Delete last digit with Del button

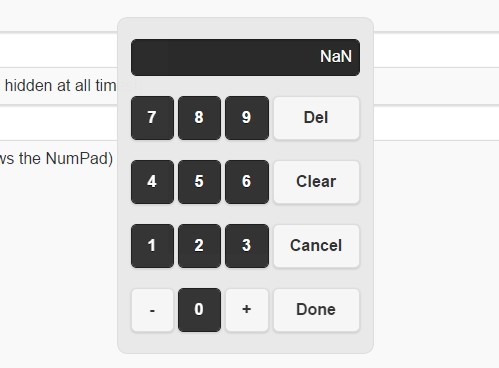316,118
